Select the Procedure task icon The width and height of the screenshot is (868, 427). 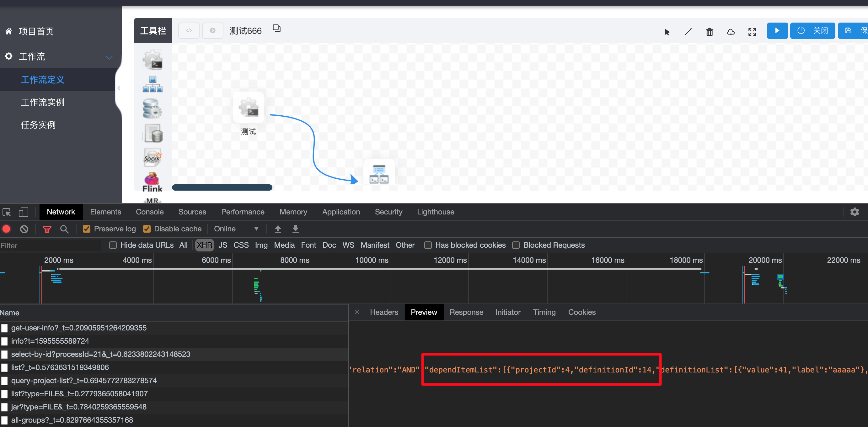[153, 108]
